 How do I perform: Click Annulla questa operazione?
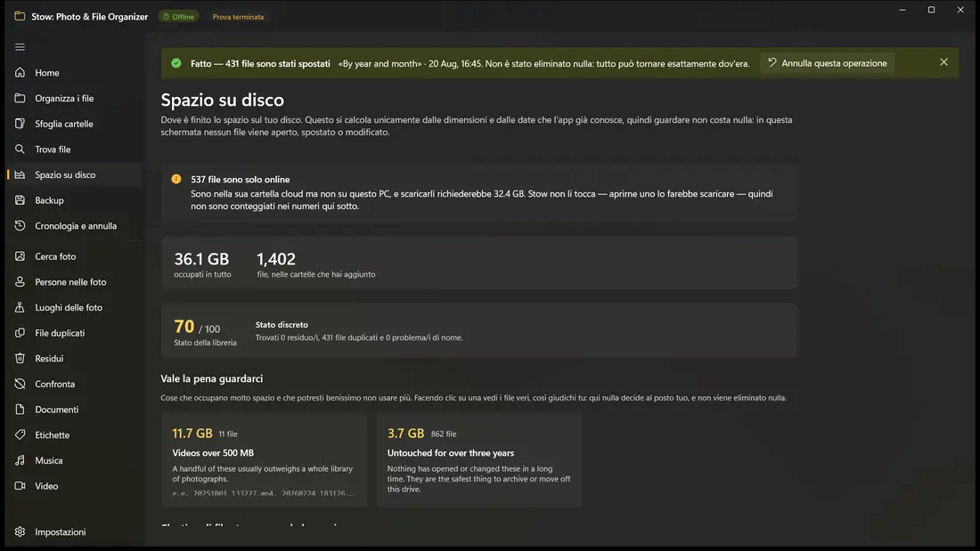(827, 63)
